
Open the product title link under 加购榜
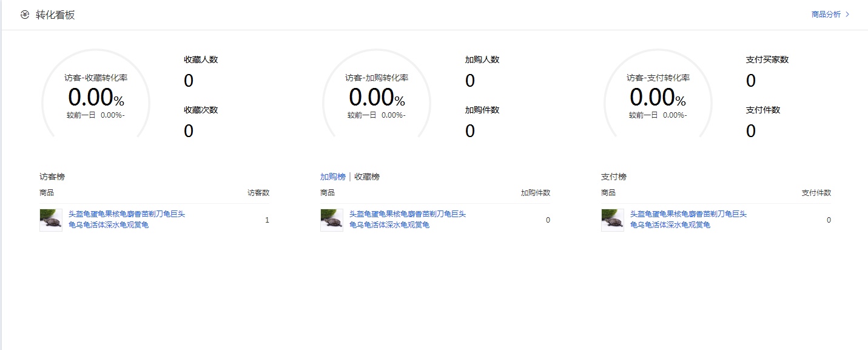coord(408,220)
